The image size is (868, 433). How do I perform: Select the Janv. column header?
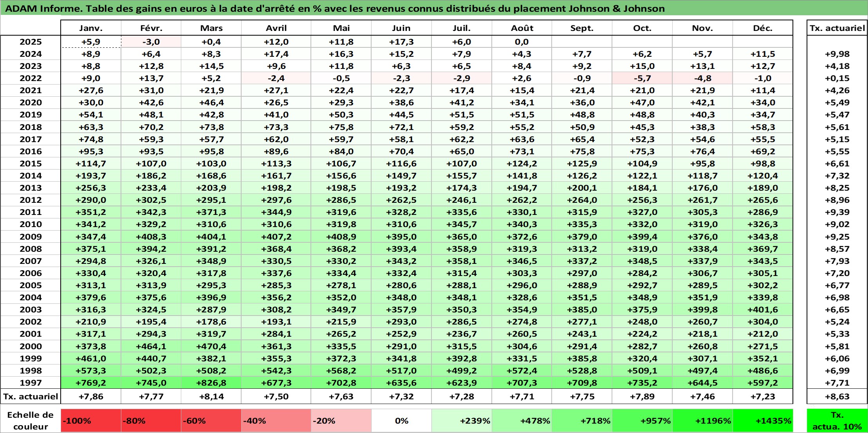[x=91, y=28]
